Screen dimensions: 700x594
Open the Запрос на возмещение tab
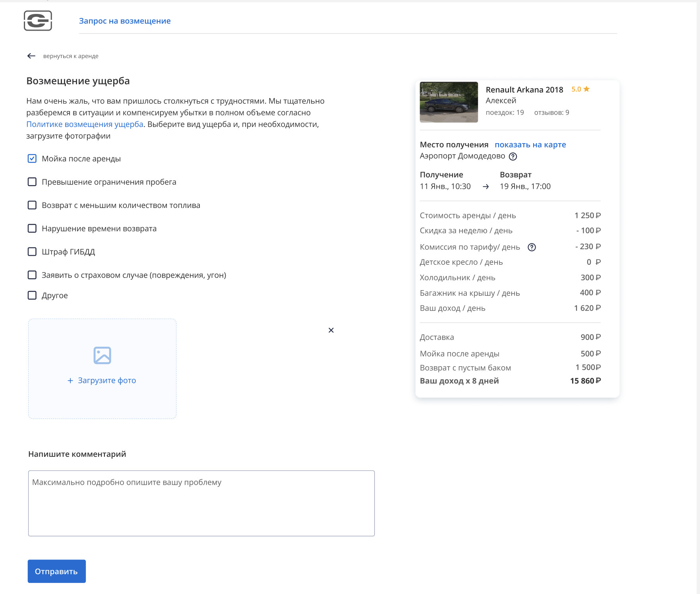click(x=125, y=21)
